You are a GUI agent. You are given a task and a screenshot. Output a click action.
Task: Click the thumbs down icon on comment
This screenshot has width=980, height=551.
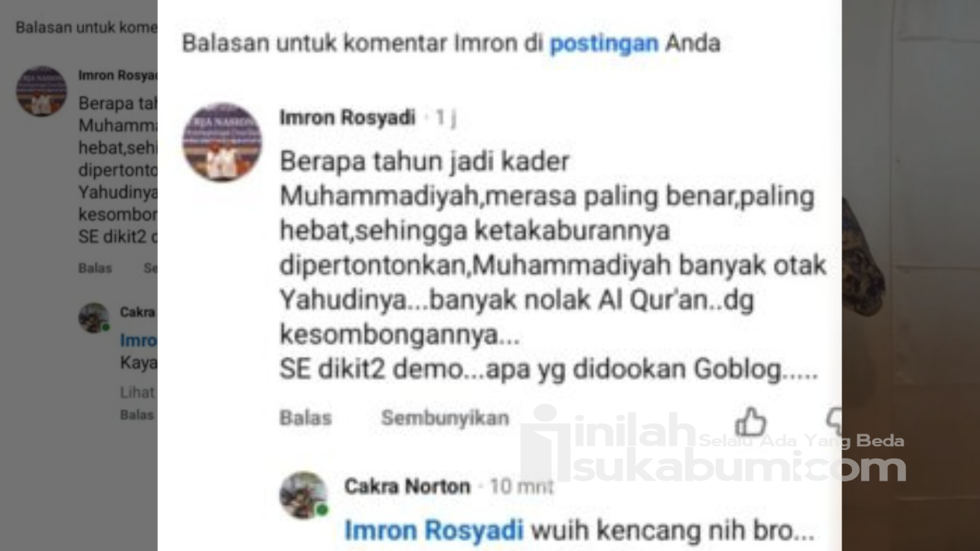[x=835, y=422]
